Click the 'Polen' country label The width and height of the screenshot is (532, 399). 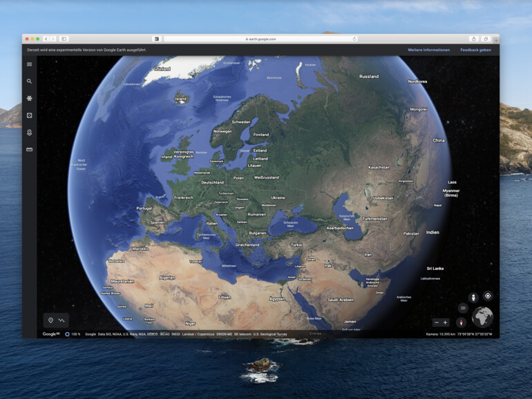pyautogui.click(x=238, y=178)
